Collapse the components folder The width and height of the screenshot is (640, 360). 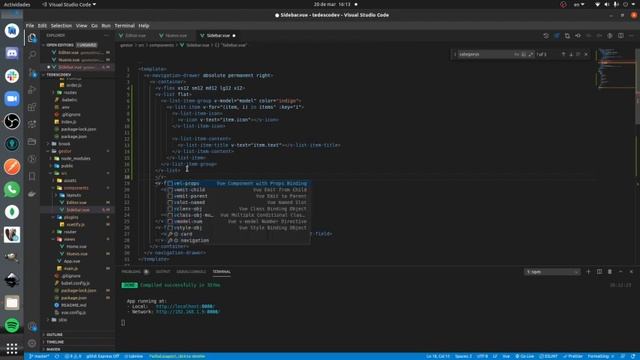tap(76, 188)
